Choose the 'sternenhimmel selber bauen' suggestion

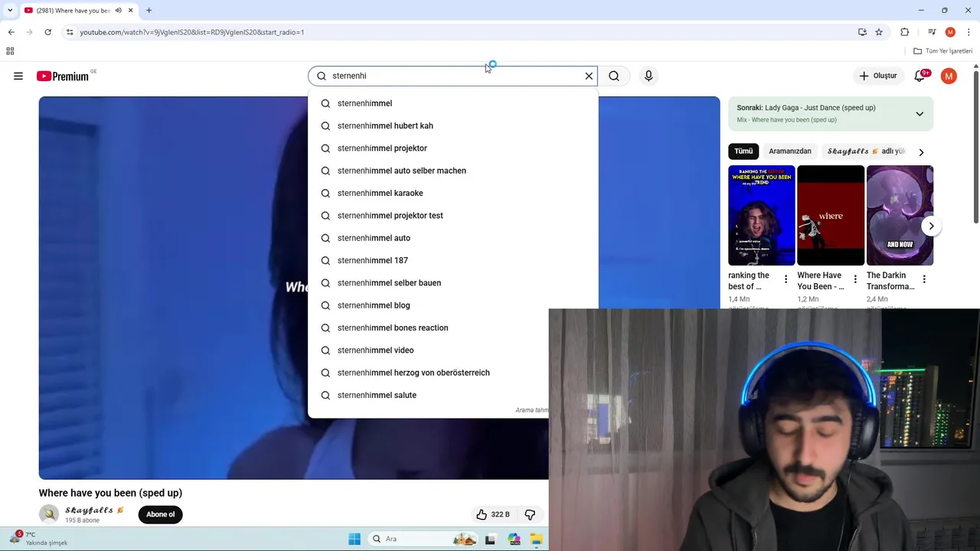point(452,283)
